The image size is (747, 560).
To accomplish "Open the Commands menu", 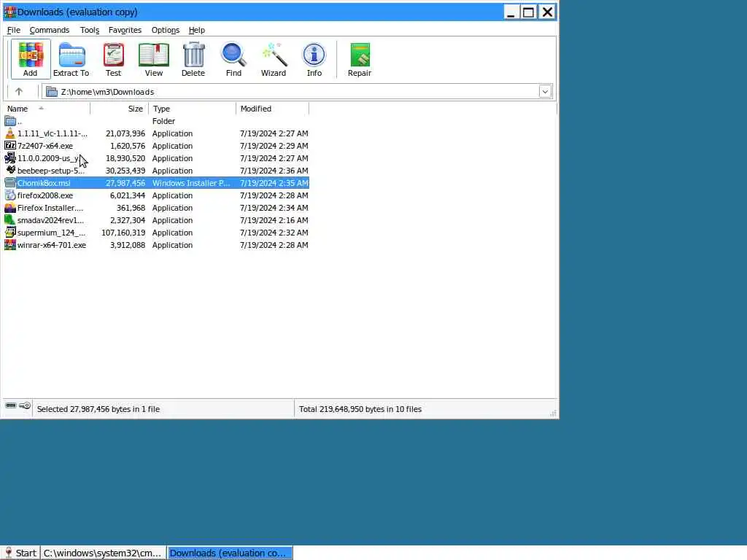I will tap(50, 30).
